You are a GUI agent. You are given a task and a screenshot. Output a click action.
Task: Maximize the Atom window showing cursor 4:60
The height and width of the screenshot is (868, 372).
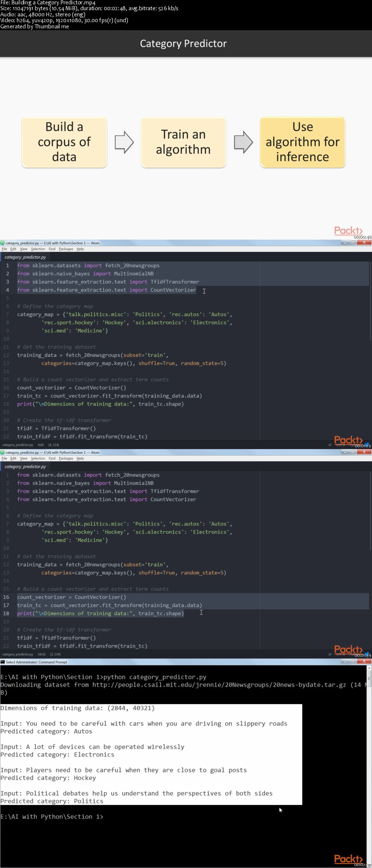[353, 243]
